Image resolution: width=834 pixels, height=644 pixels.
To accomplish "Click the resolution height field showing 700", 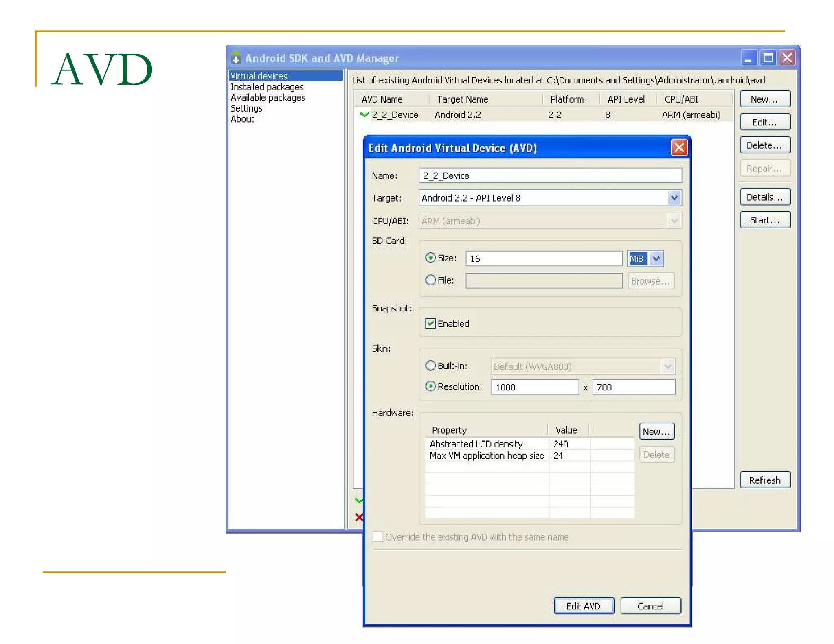I will pyautogui.click(x=634, y=387).
